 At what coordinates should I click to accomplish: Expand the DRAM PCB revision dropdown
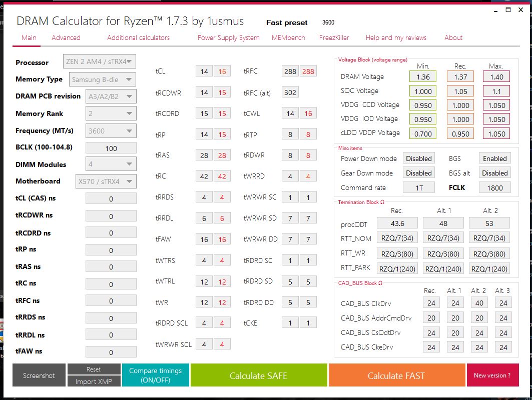click(x=111, y=96)
